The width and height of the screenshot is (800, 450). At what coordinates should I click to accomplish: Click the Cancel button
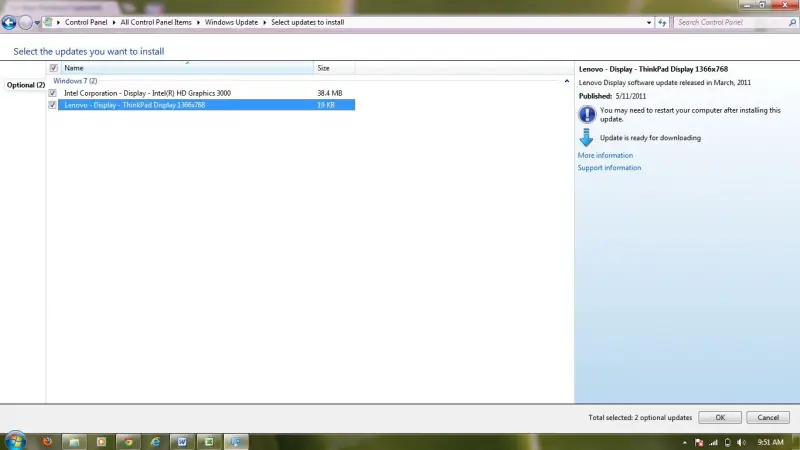point(768,417)
